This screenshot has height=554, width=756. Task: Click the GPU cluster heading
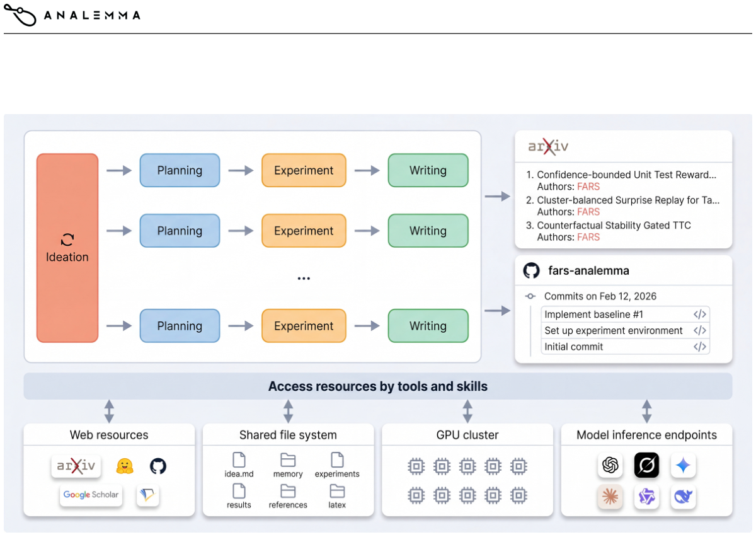(467, 435)
